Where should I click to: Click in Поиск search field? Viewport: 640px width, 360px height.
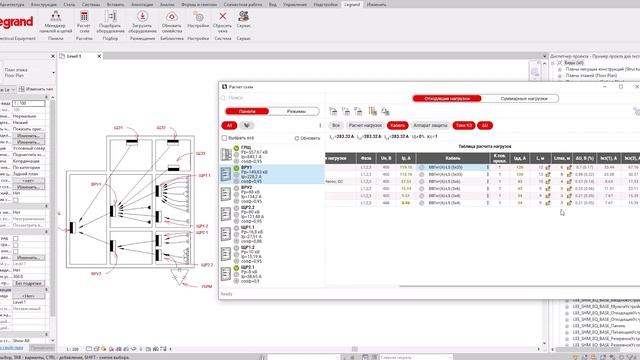271,98
